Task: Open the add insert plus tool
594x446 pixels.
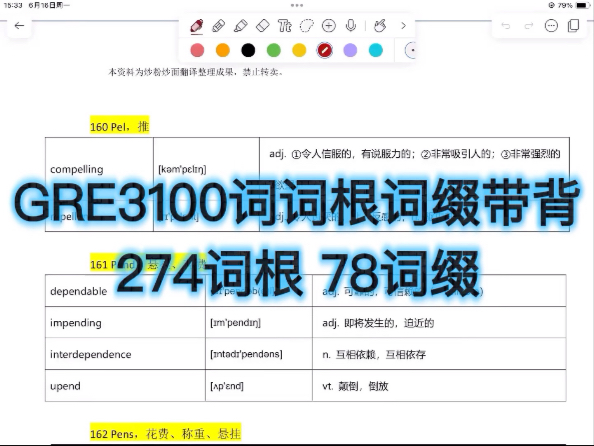Action: coord(328,26)
